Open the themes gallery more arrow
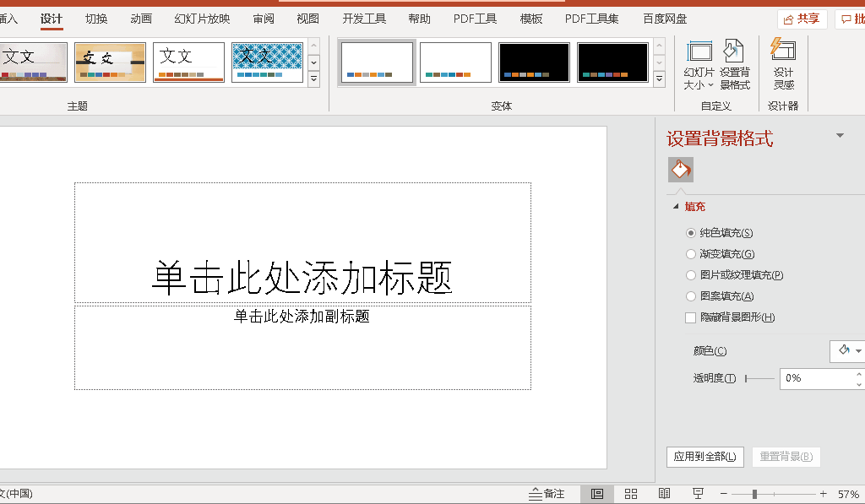 (313, 78)
